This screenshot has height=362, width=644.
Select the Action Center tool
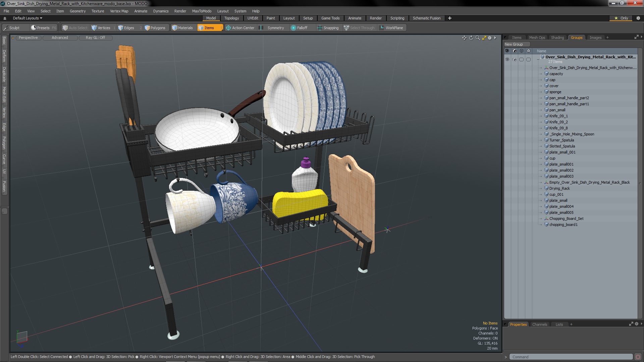(240, 28)
